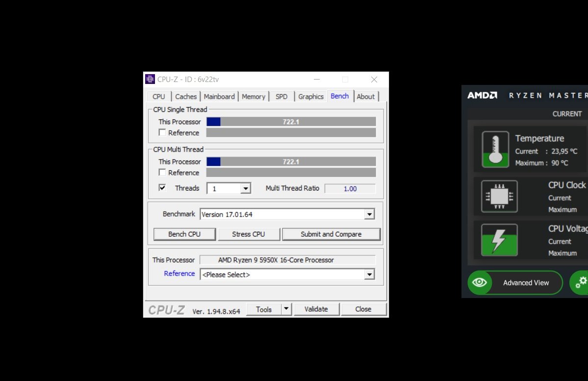Switch to the CPU tab
The width and height of the screenshot is (588, 381).
coord(158,96)
